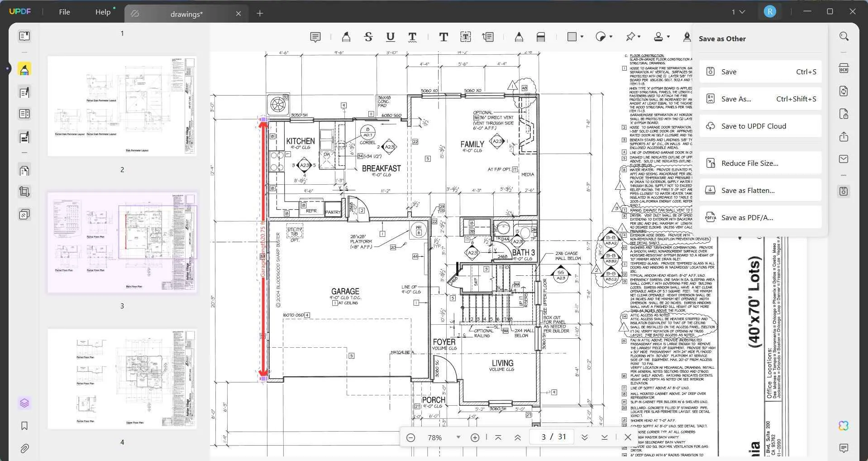The image size is (868, 461).
Task: Select the Text Box tool
Action: [x=466, y=37]
